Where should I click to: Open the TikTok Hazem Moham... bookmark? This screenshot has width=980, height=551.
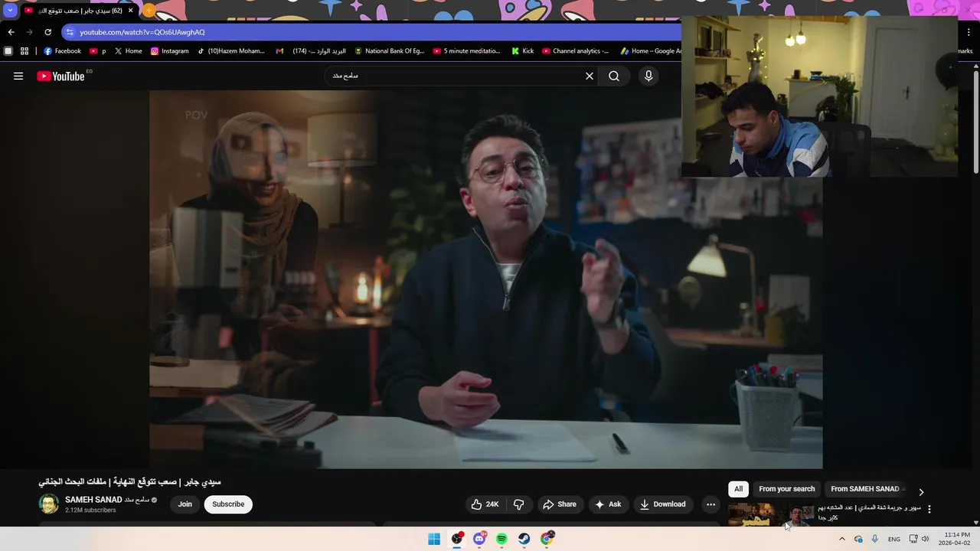pyautogui.click(x=230, y=51)
